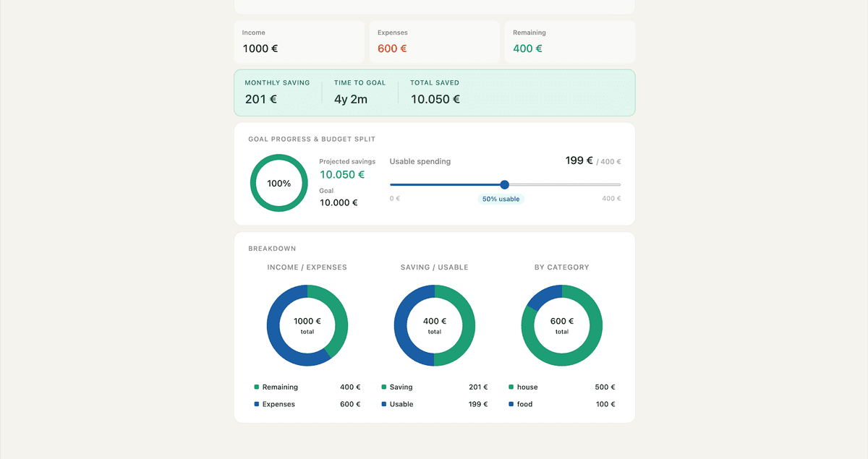Click the green house legend swatch
868x459 pixels.
coord(511,387)
